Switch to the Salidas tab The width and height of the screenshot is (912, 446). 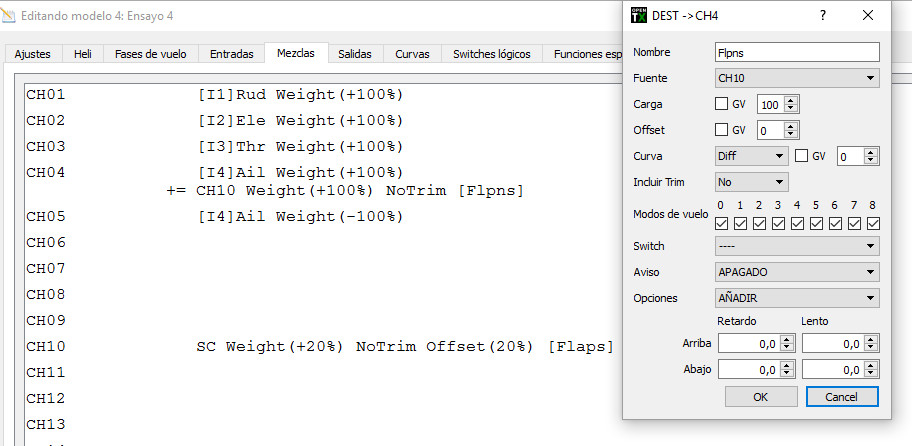[x=355, y=54]
